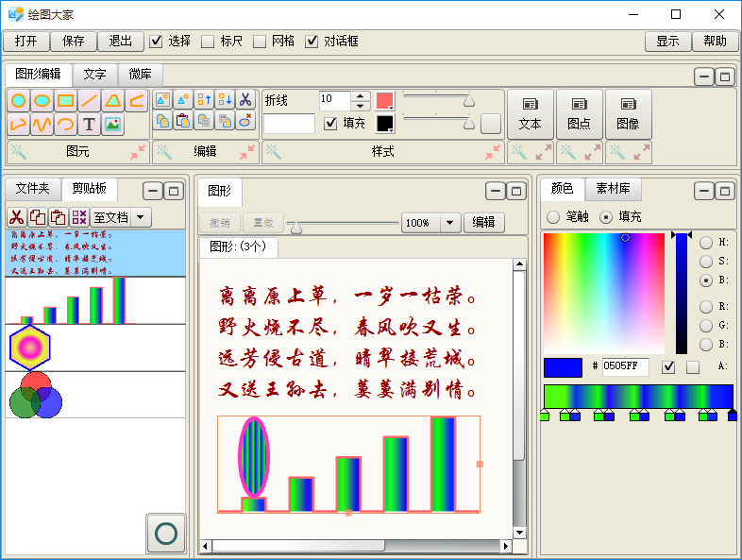Increase the polyline width spinner value
Viewport: 742px width, 560px height.
[x=361, y=95]
